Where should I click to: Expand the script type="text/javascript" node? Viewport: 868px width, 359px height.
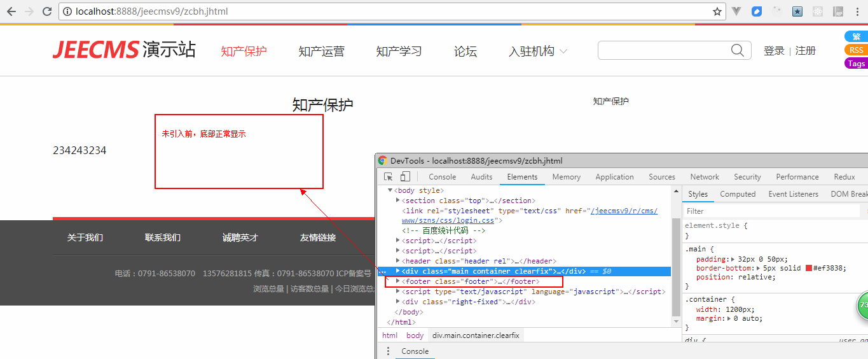398,292
